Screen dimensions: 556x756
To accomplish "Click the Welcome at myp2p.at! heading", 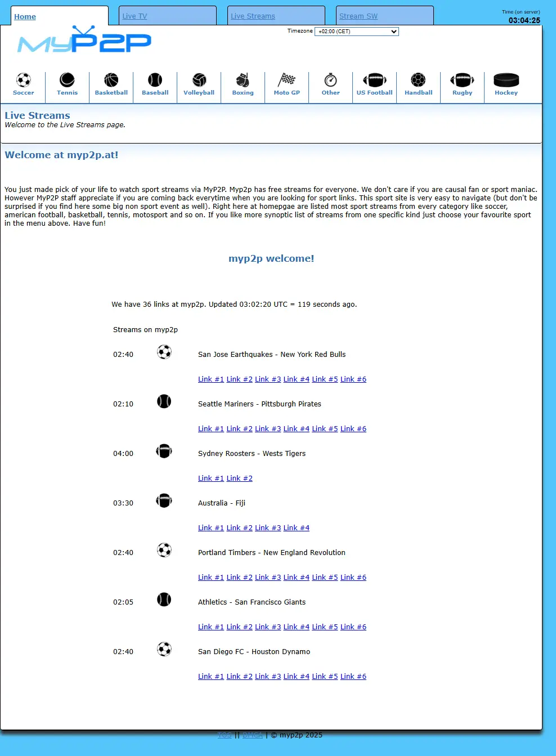I will (x=61, y=155).
